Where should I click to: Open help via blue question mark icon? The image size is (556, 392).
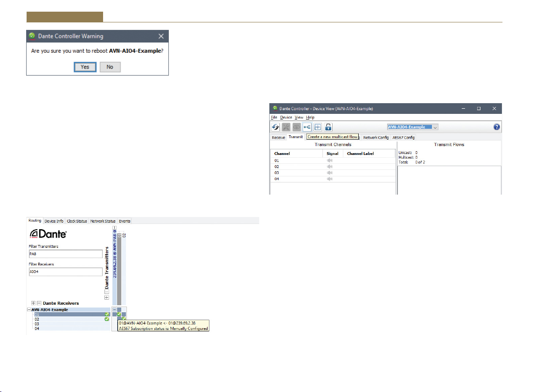point(496,127)
